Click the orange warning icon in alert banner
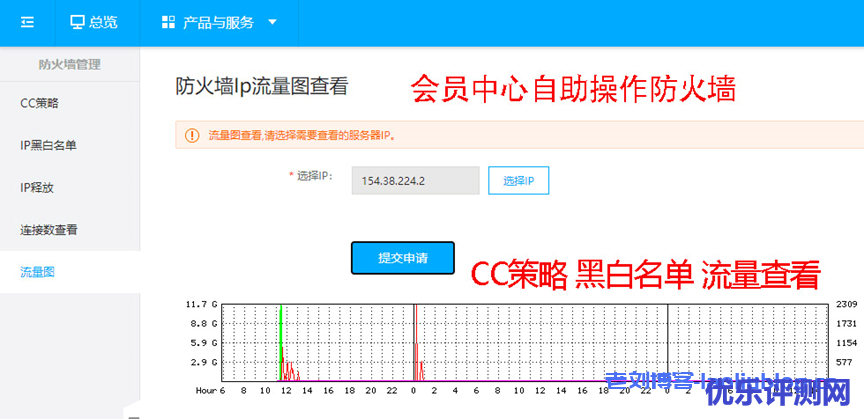The width and height of the screenshot is (864, 419). tap(191, 135)
